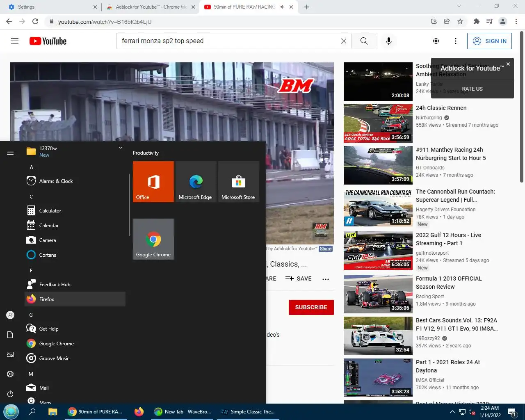This screenshot has height=420, width=525.
Task: Go to the YouTube home logo
Action: click(x=48, y=41)
